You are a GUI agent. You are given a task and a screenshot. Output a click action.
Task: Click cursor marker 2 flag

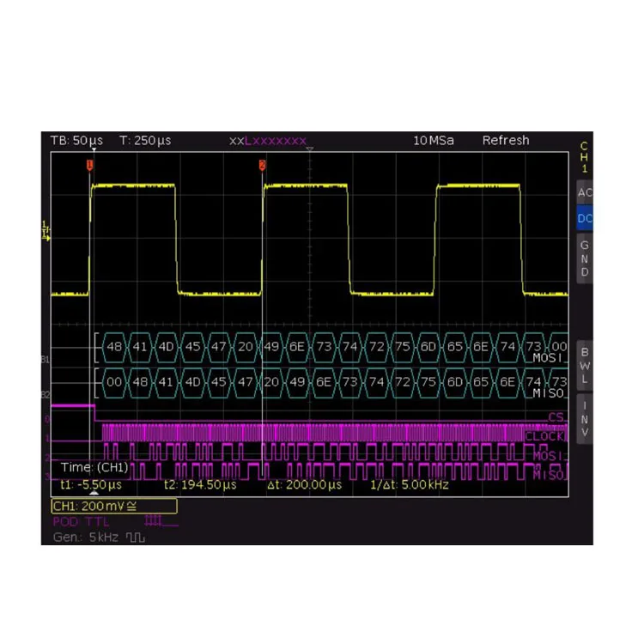point(262,165)
